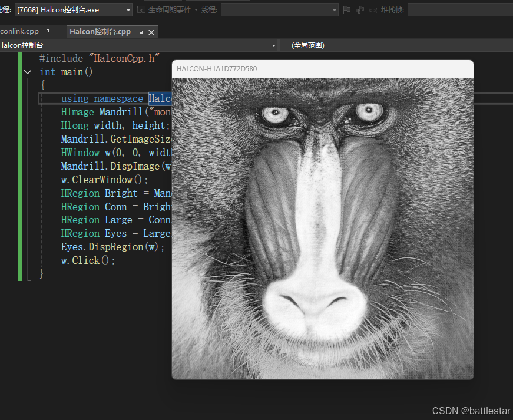Image resolution: width=513 pixels, height=420 pixels.
Task: Click the 'Eyes.DispRegion(w);' line
Action: (113, 247)
